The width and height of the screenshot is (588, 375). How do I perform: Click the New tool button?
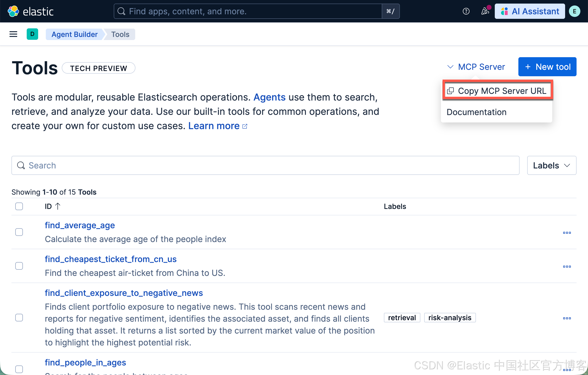547,67
